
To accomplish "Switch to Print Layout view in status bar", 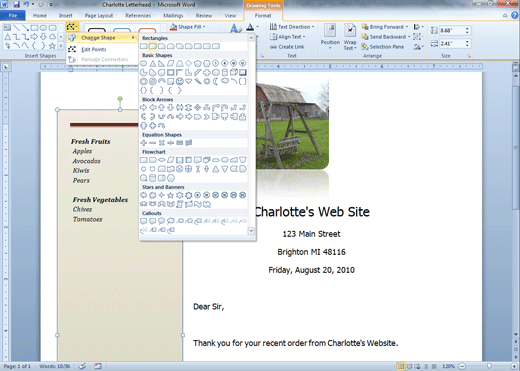I will pyautogui.click(x=401, y=366).
